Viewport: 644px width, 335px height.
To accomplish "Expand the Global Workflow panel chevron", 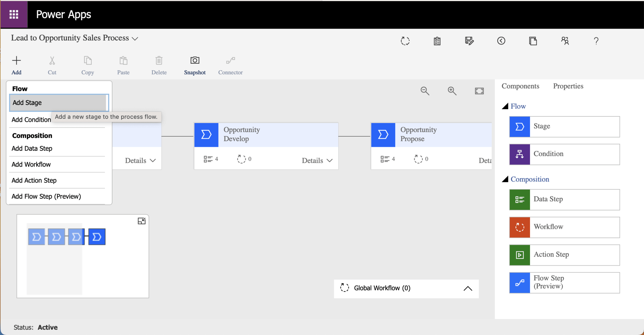I will pos(468,289).
